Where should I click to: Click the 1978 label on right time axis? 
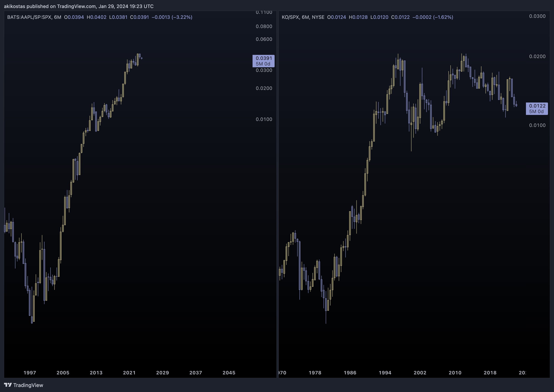point(315,372)
